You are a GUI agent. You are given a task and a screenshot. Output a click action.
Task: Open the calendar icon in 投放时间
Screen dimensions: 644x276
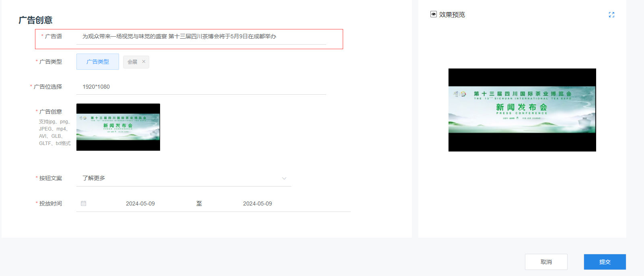84,203
